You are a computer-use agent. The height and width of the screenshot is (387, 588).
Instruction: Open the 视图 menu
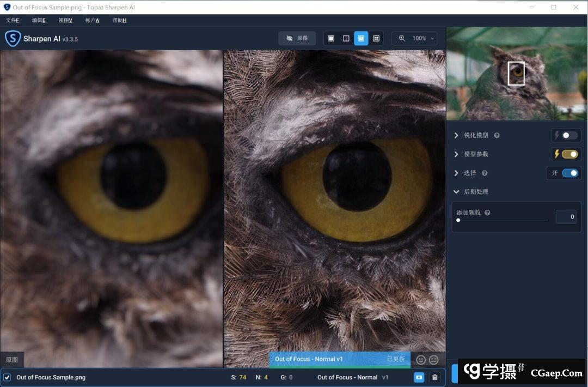65,20
